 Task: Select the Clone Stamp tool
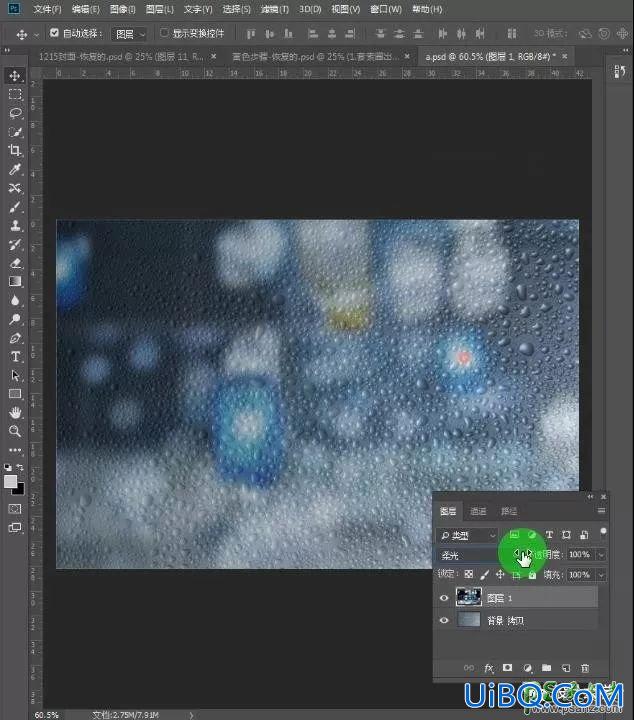pyautogui.click(x=15, y=225)
